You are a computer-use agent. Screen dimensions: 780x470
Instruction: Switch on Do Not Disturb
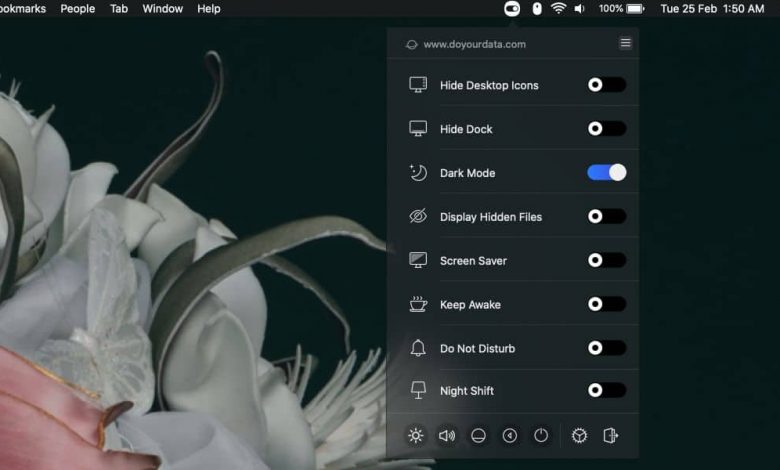606,348
